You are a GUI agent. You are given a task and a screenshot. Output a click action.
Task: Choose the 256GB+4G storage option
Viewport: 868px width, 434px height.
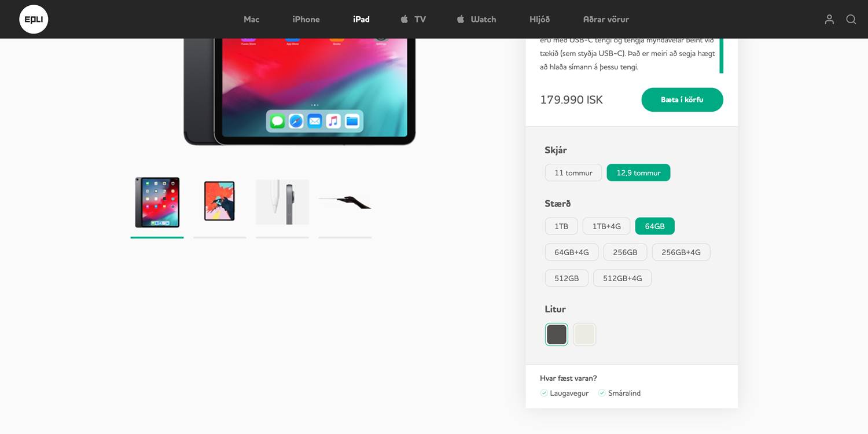pos(681,252)
